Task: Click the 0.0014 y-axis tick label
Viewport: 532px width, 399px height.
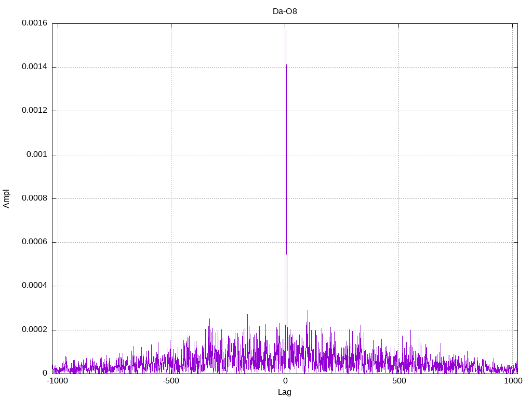Action: 34,67
